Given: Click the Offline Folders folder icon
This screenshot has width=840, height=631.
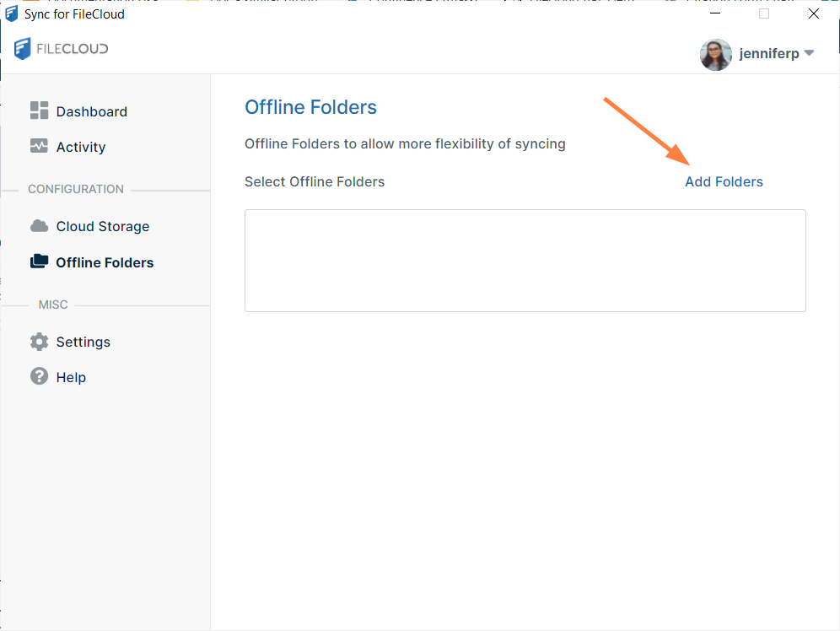Looking at the screenshot, I should click(39, 262).
